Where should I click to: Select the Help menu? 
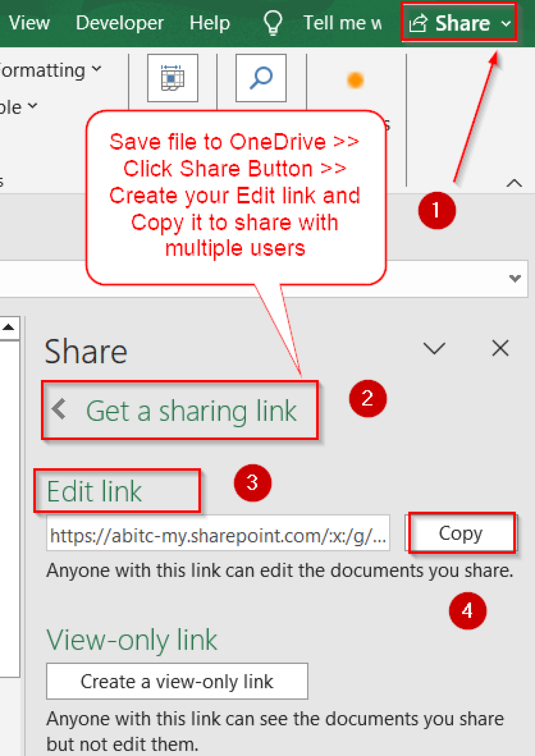[210, 23]
